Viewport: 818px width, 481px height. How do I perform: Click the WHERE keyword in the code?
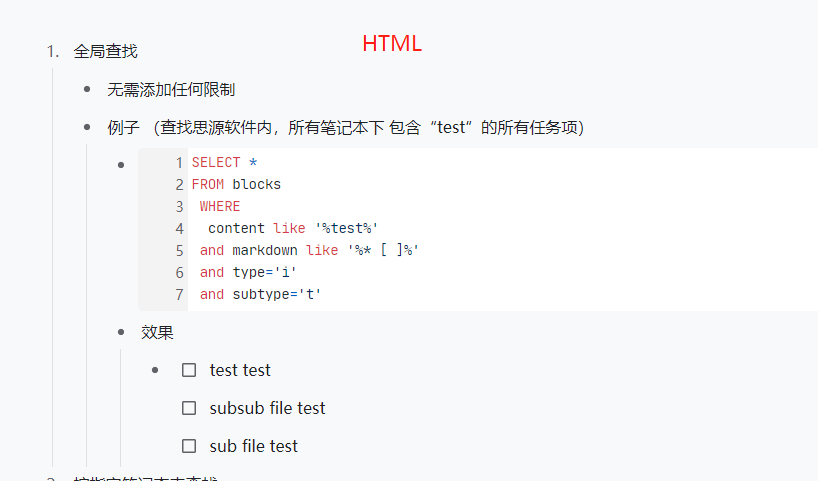[x=220, y=206]
